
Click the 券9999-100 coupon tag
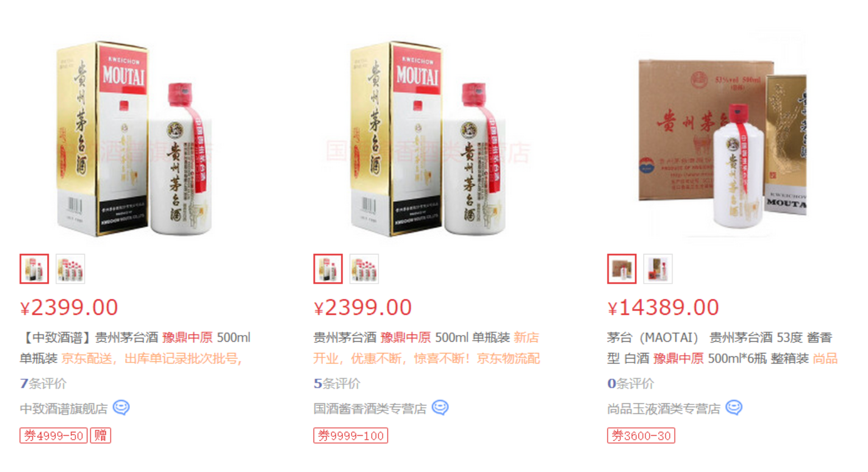(x=351, y=436)
